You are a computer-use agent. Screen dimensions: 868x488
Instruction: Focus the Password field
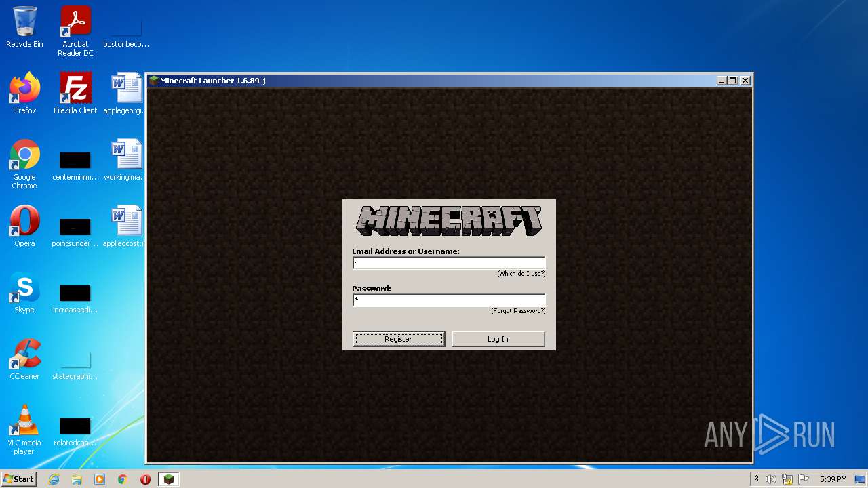click(449, 300)
